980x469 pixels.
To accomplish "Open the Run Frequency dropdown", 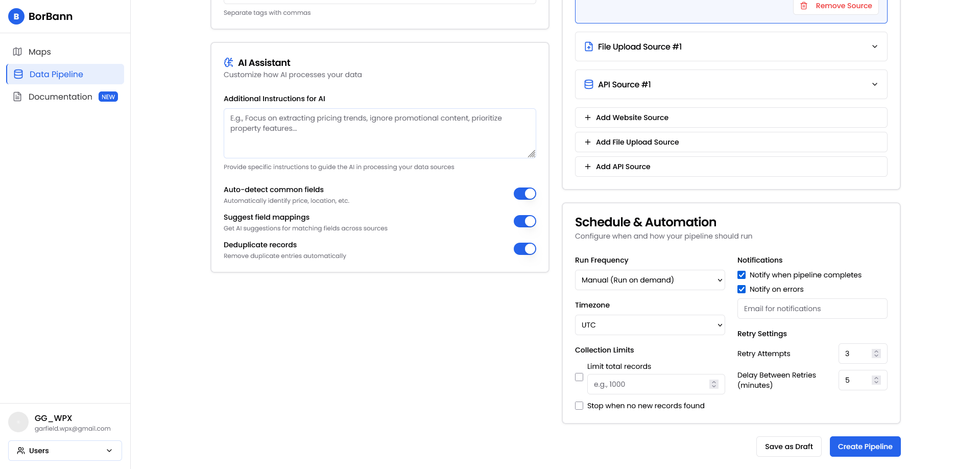I will tap(649, 280).
